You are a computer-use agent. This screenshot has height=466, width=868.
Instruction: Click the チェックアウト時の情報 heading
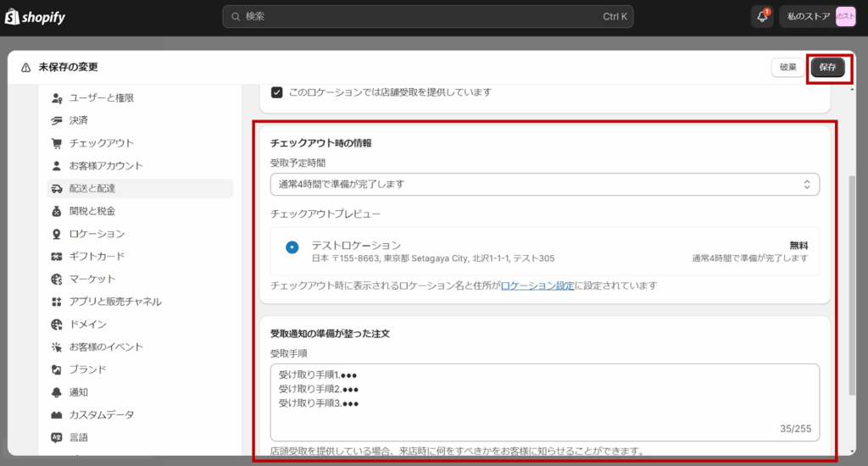point(321,143)
